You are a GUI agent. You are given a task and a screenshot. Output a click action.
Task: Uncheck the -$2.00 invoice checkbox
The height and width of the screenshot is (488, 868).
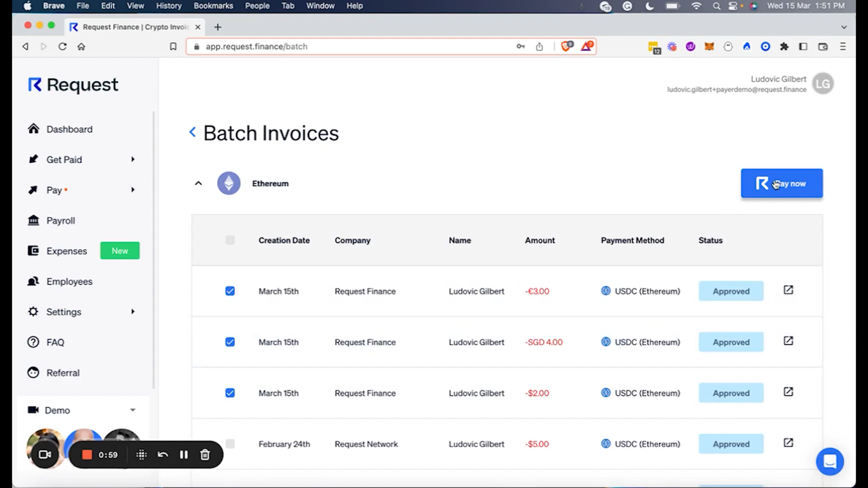230,393
